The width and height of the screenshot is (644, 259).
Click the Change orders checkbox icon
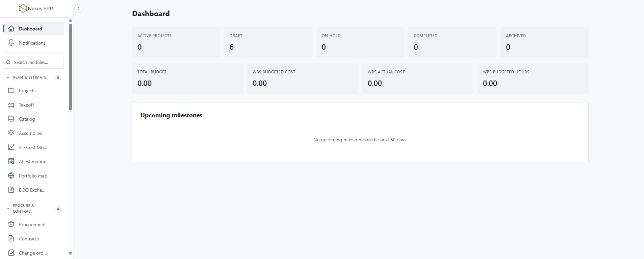[11, 253]
